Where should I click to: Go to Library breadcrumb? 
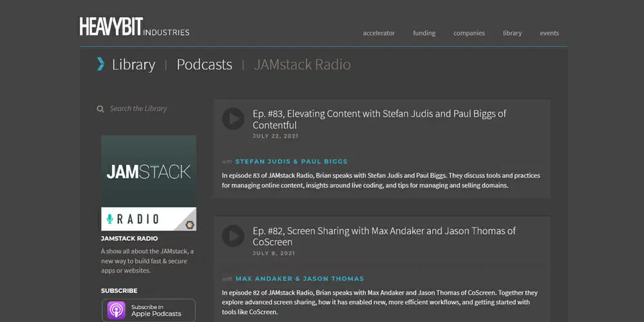coord(133,65)
